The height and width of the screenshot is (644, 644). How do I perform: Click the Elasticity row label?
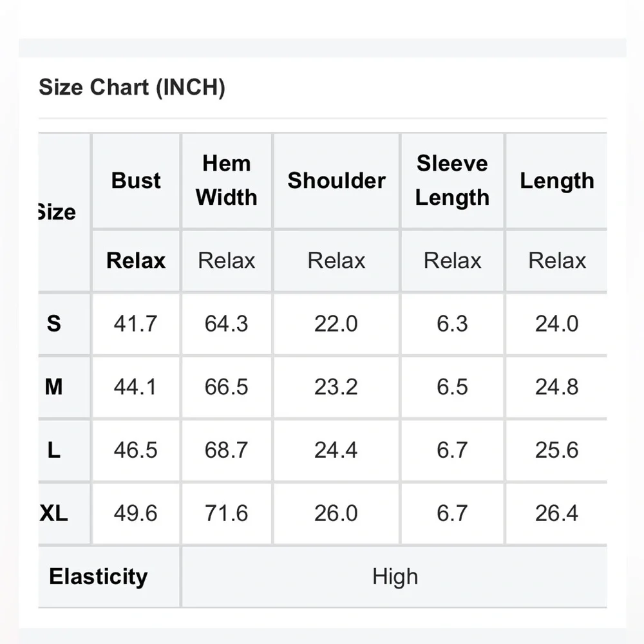coord(98,576)
